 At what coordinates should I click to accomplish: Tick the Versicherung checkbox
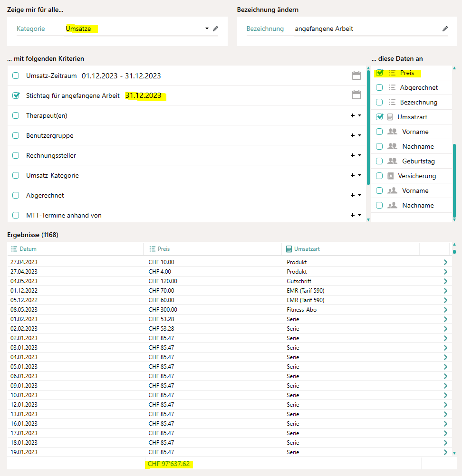click(x=379, y=176)
